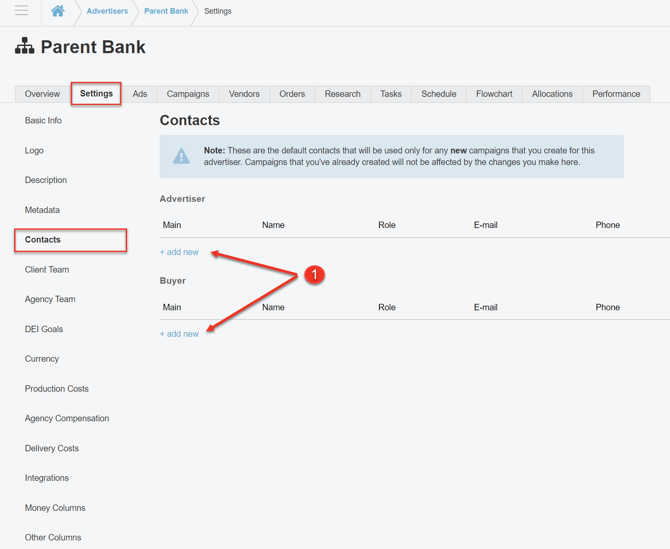670x549 pixels.
Task: Click the warning triangle icon in note
Action: 181,156
